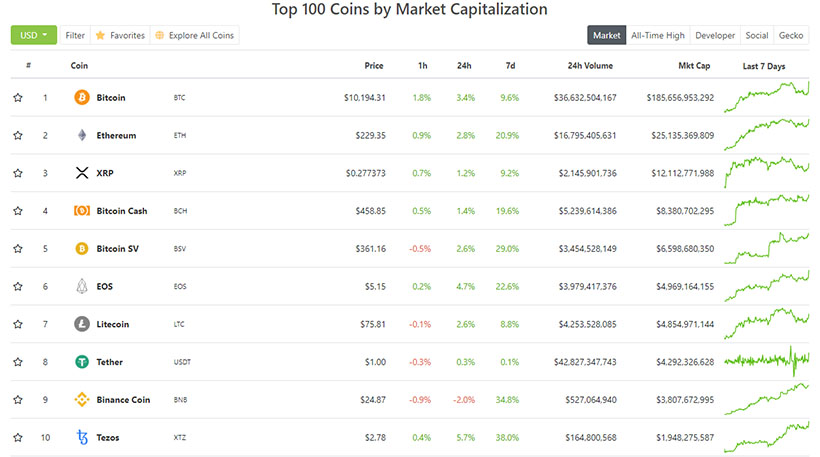Favorite Bitcoin with its star toggle

[18, 98]
